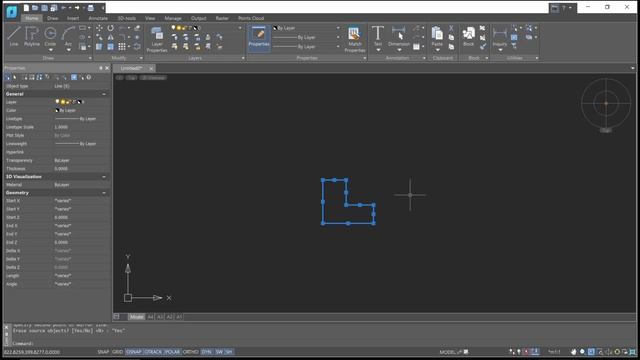Select the Text annotation tool
This screenshot has height=360, width=640.
[378, 35]
